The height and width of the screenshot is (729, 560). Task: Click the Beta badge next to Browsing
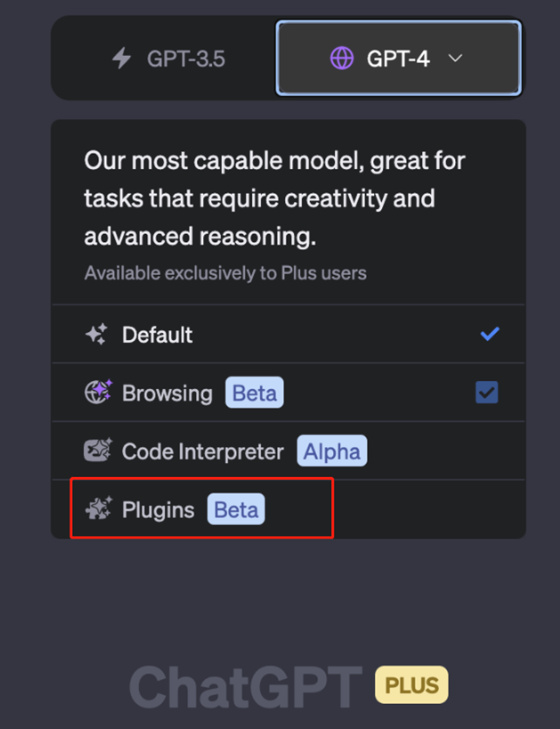(x=255, y=393)
